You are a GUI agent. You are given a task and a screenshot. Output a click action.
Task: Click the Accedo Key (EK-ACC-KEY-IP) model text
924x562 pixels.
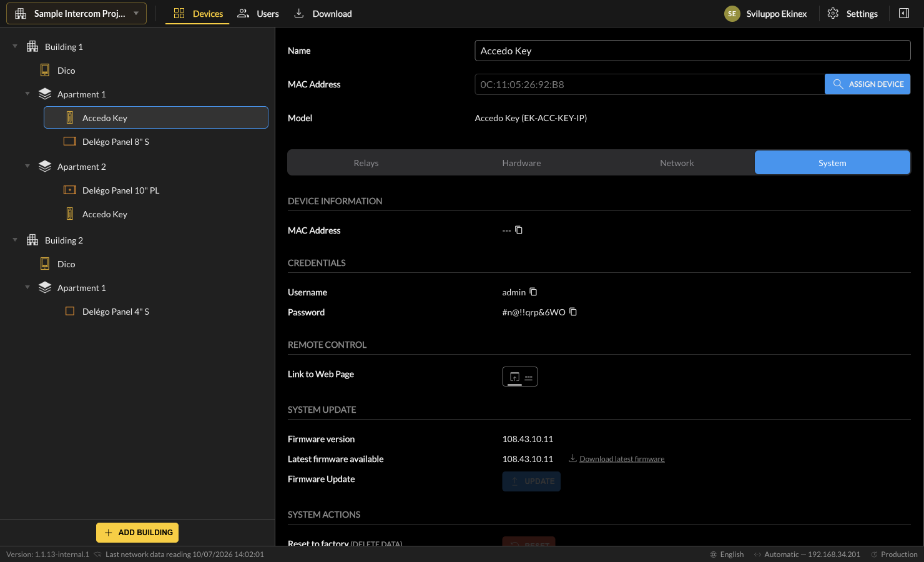[x=531, y=118]
